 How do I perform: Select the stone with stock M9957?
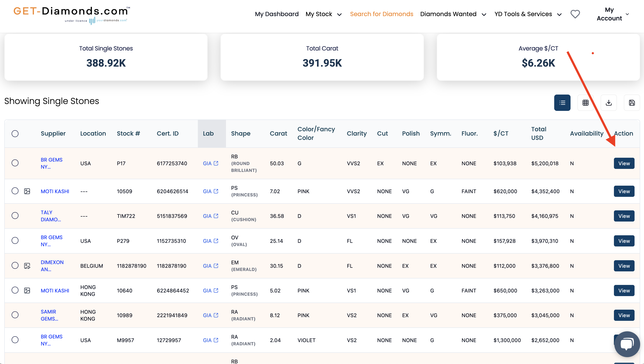coord(15,340)
